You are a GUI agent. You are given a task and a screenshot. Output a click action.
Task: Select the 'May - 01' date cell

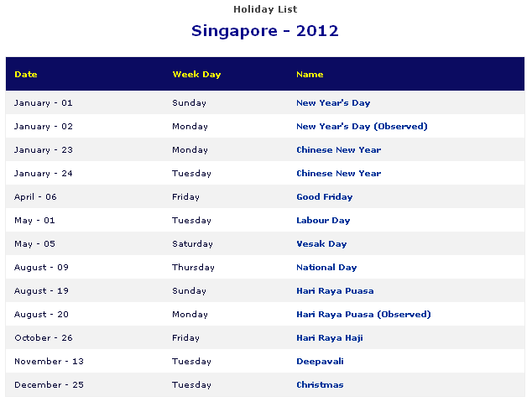click(x=34, y=221)
